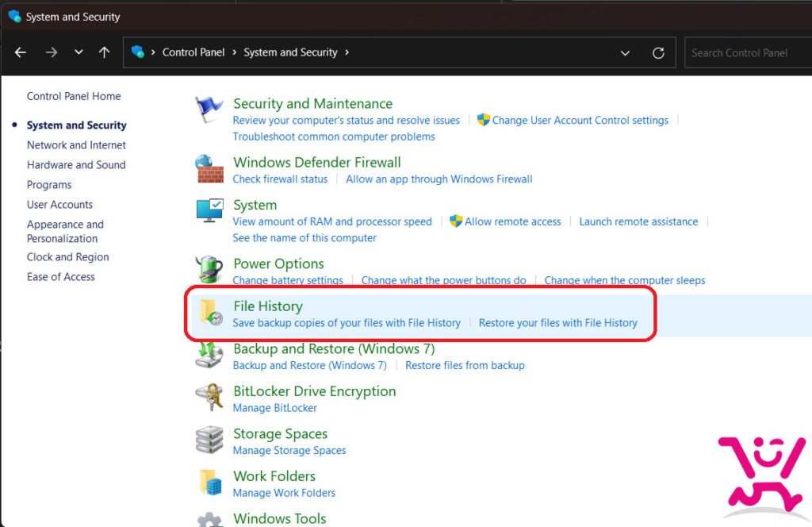Click Manage BitLocker link
Viewport: 812px width, 527px height.
[275, 408]
